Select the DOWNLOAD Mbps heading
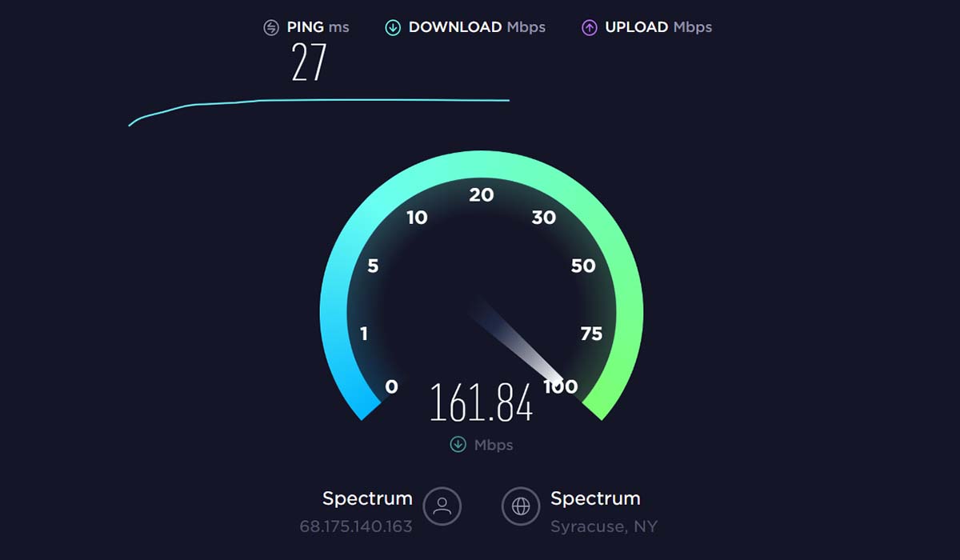The width and height of the screenshot is (960, 560). click(x=477, y=27)
